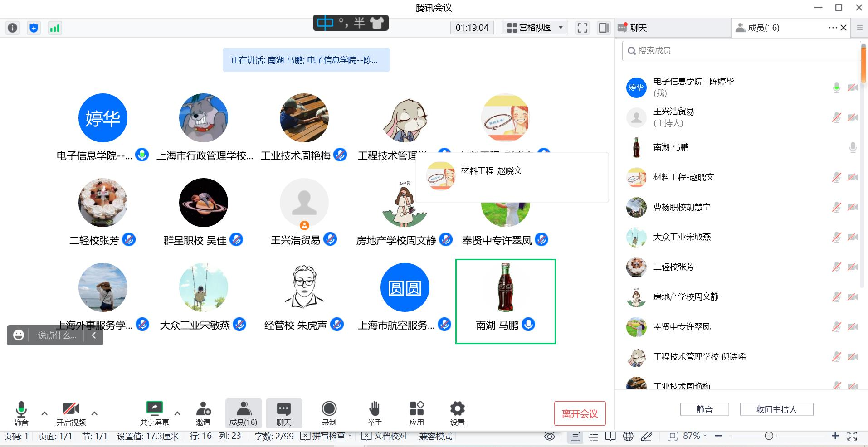Image resolution: width=868 pixels, height=447 pixels.
Task: Toggle the side panel layout icon
Action: (604, 28)
